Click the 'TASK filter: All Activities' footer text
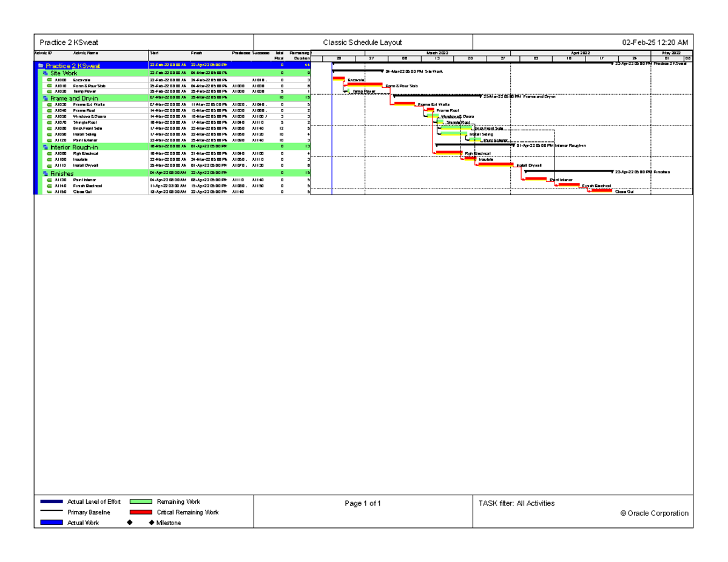This screenshot has width=728, height=562. [516, 503]
